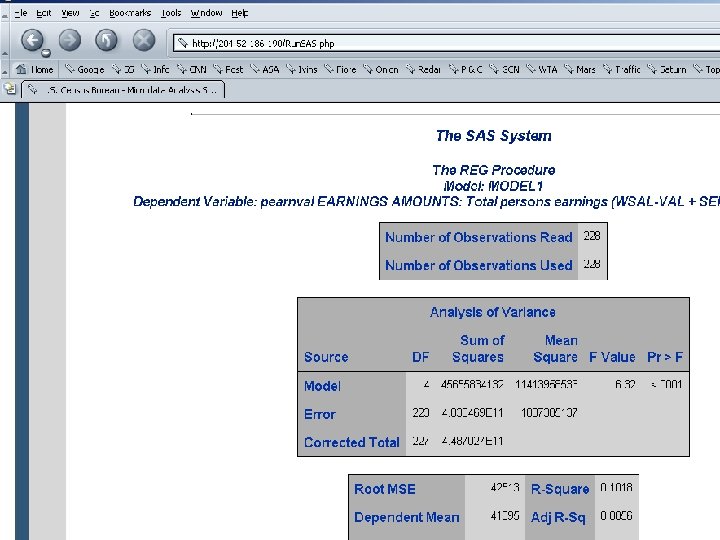Open the Back button history dropdown arrow
The image size is (720, 540).
click(x=45, y=53)
